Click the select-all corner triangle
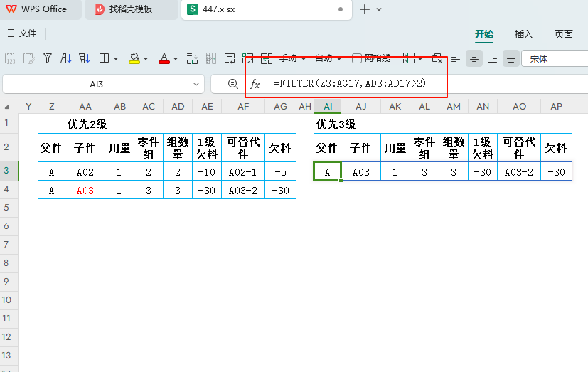Image resolution: width=588 pixels, height=372 pixels. [x=7, y=107]
